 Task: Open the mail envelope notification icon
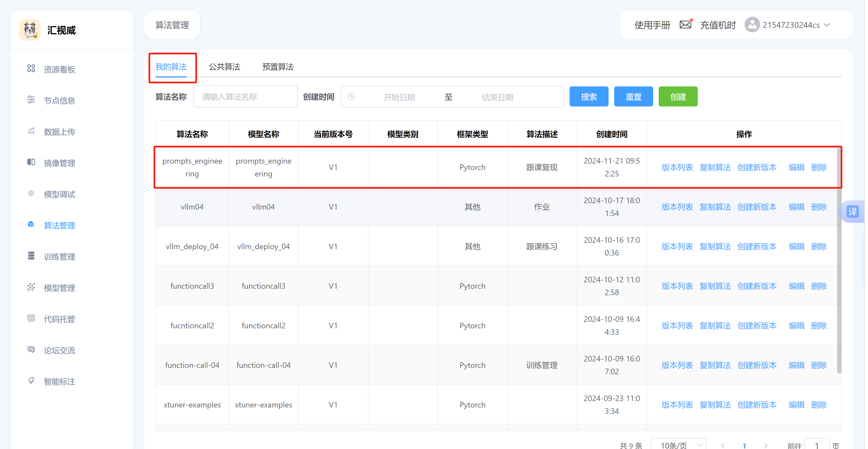pyautogui.click(x=685, y=25)
